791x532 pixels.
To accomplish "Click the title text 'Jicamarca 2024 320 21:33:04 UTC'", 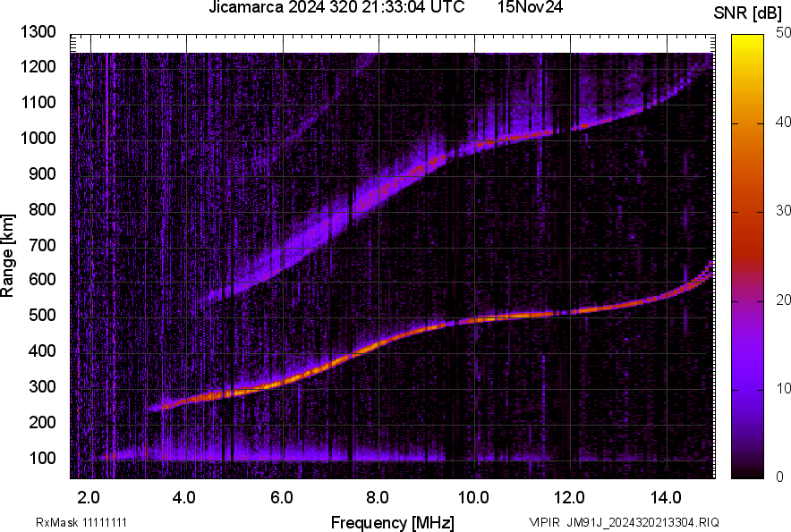I will coord(336,7).
